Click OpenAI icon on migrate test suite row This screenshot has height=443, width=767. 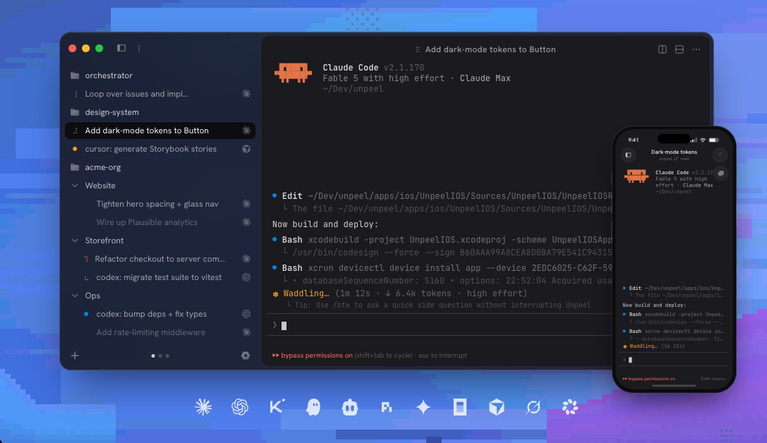click(247, 277)
